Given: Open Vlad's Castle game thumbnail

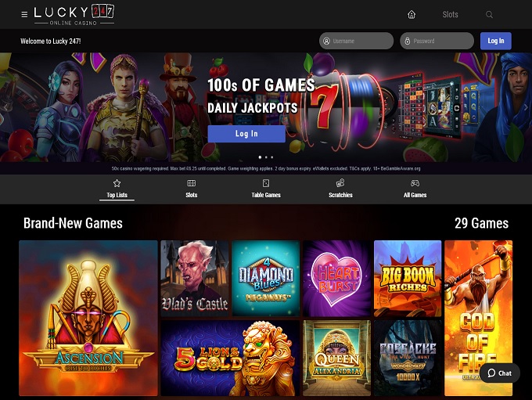Looking at the screenshot, I should 194,279.
